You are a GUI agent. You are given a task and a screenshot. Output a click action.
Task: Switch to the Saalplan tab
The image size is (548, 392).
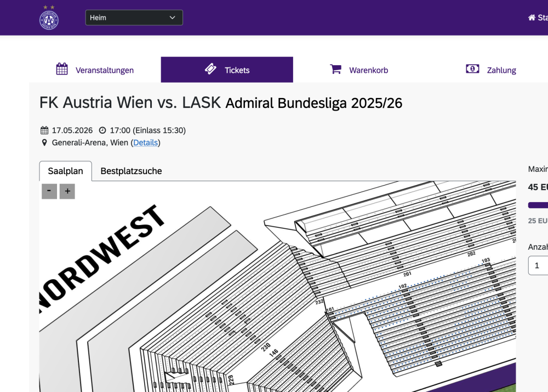(x=65, y=171)
